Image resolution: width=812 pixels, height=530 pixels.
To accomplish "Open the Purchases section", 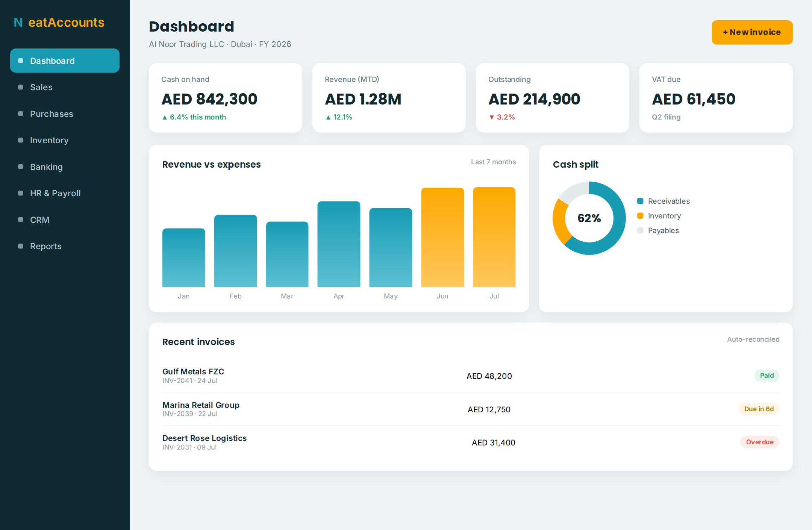I will pos(65,114).
